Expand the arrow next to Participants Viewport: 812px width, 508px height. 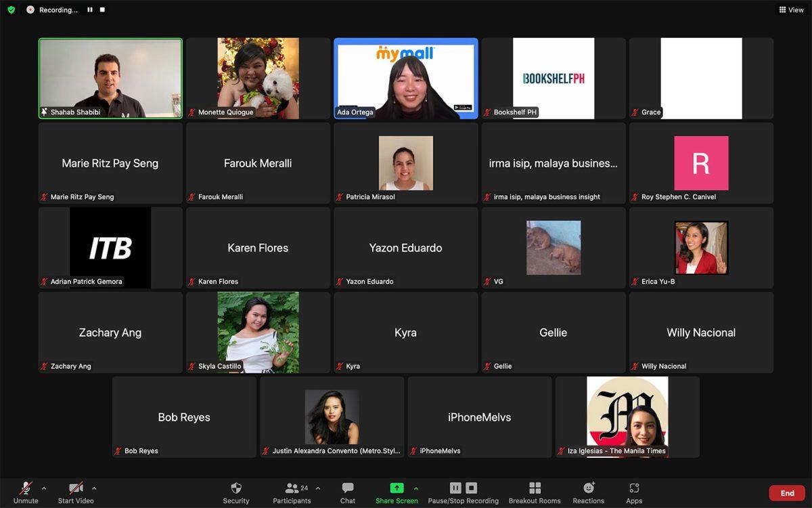tap(318, 488)
